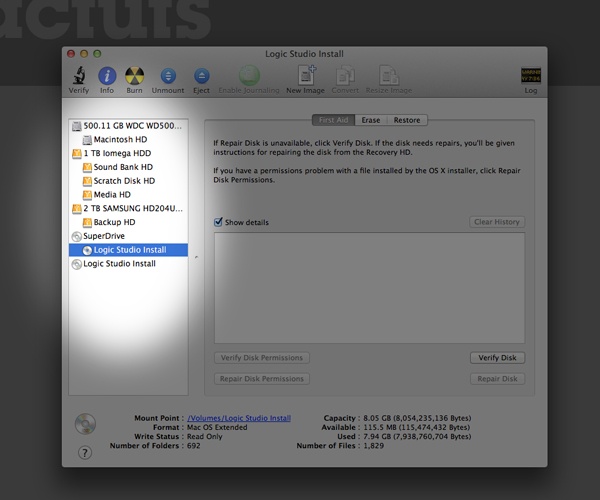Click the Write Status value Read Only
Viewport: 600px width, 500px height.
point(205,436)
